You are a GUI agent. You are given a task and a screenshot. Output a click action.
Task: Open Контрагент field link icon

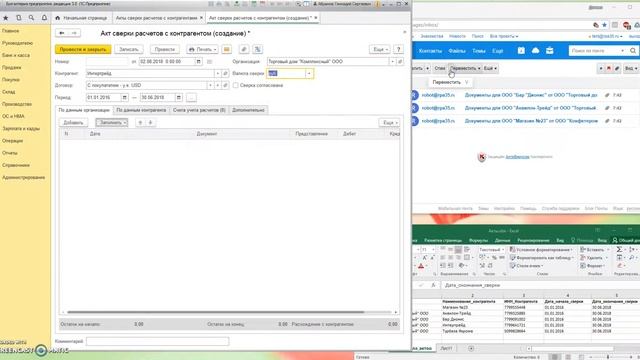coord(225,73)
